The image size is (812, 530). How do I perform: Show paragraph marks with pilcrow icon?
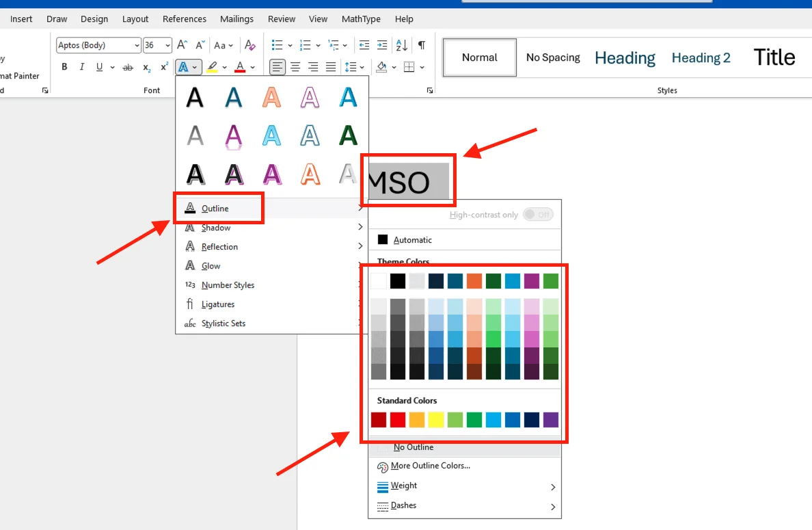[x=422, y=45]
